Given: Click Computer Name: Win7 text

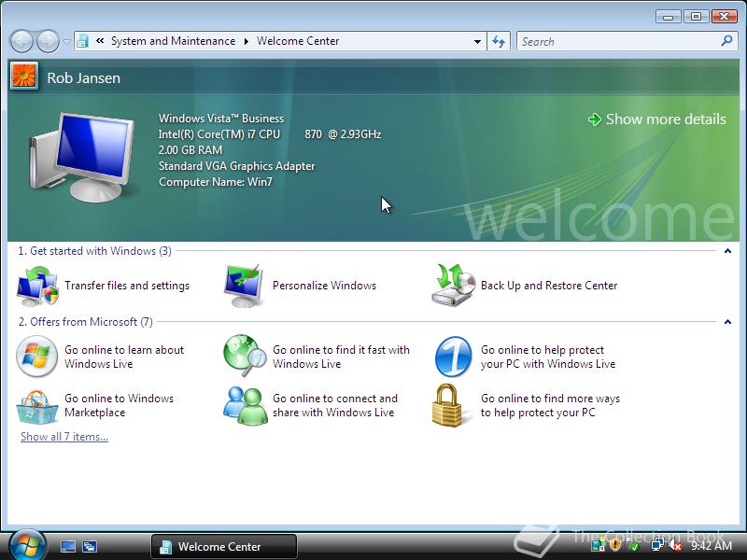Looking at the screenshot, I should [x=216, y=182].
